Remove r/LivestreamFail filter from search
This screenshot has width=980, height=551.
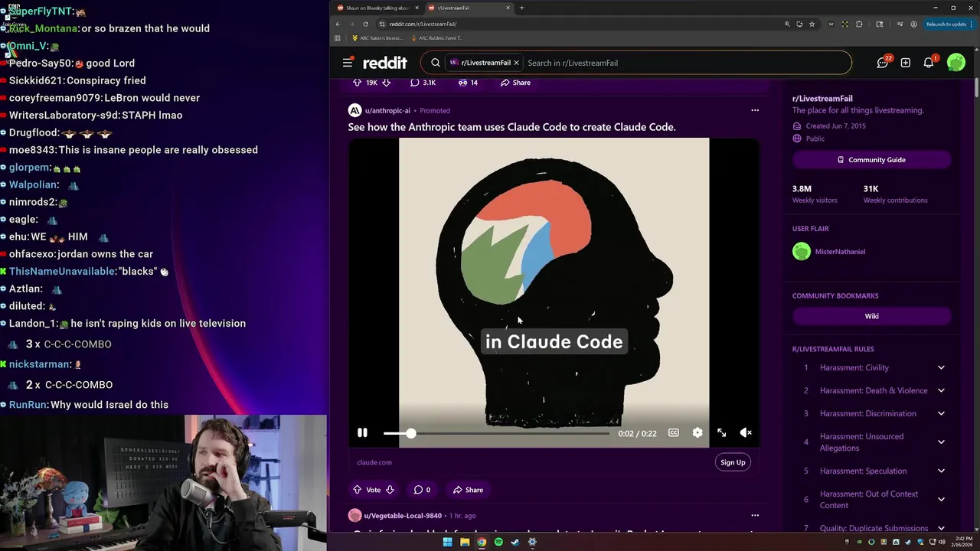coord(516,63)
